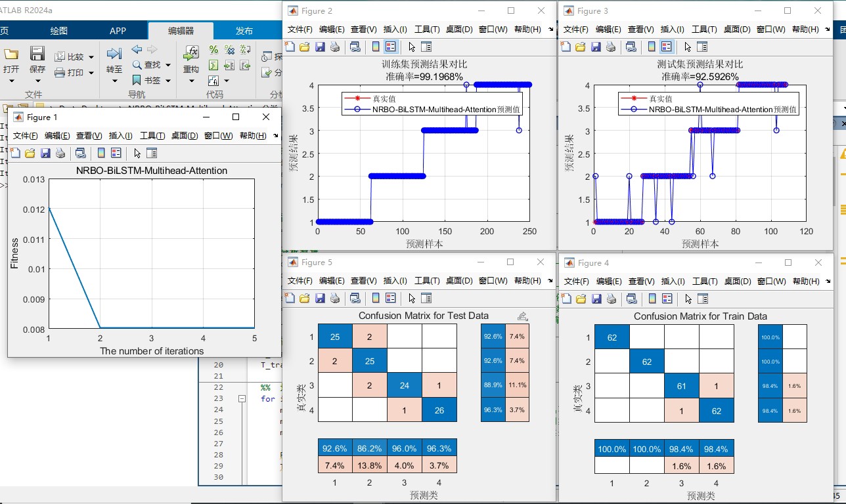Switch to the 发布 ribbon tab

[x=244, y=31]
